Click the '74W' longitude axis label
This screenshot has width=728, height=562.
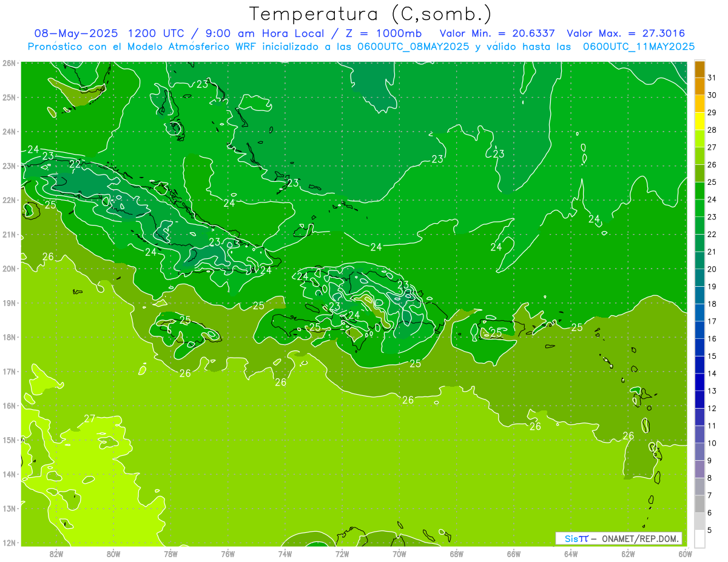point(285,554)
